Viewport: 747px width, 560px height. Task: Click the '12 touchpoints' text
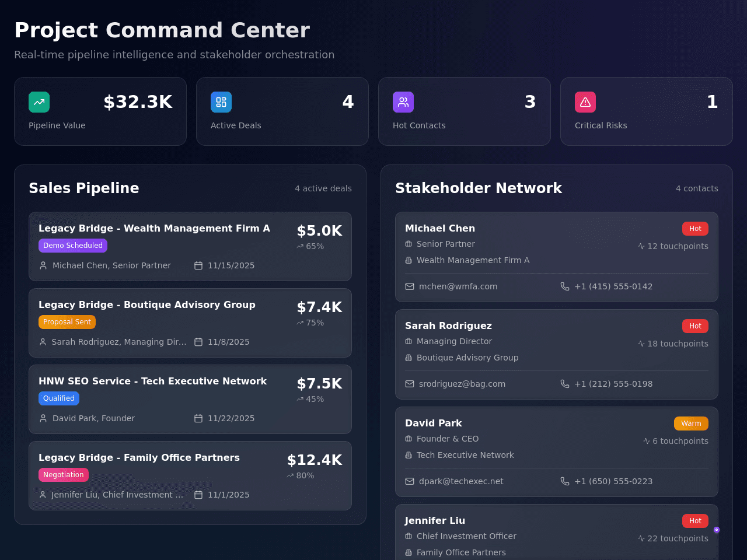pyautogui.click(x=678, y=246)
